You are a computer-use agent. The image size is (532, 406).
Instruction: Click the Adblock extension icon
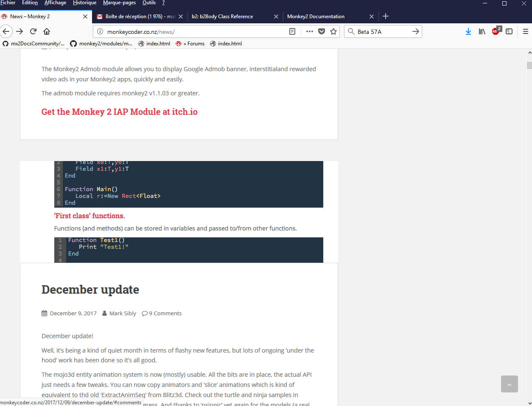(496, 31)
